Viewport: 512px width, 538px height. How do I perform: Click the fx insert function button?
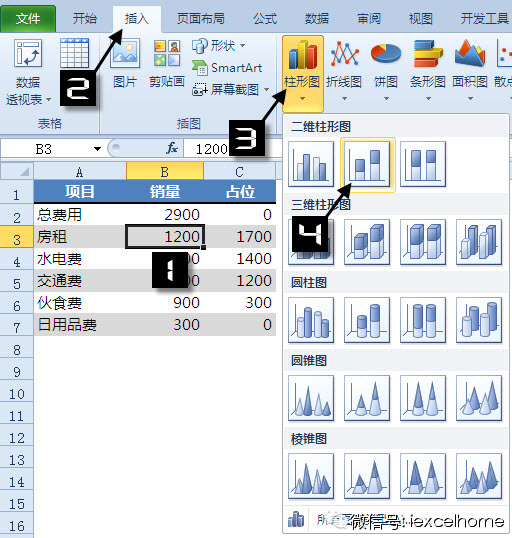click(172, 149)
